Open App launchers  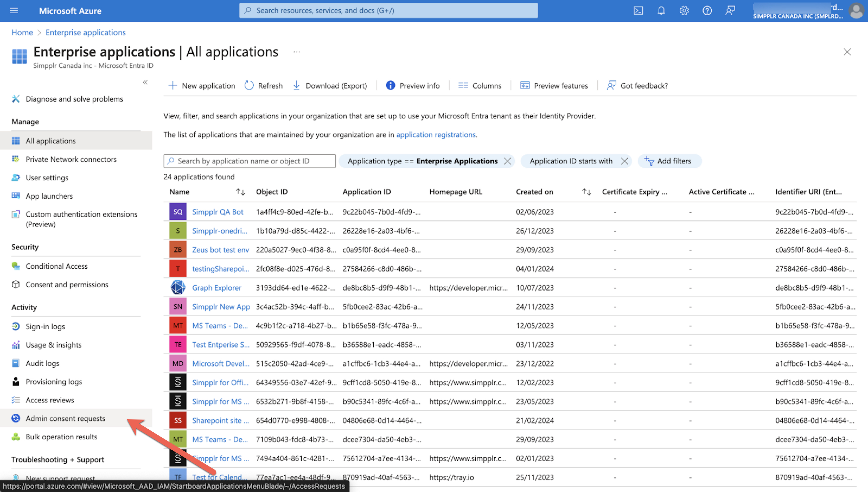pos(49,196)
